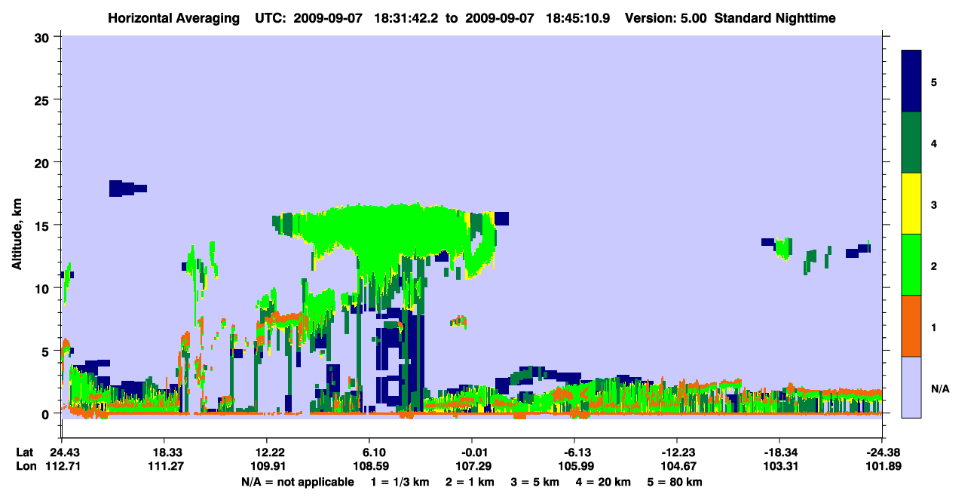This screenshot has height=503, width=980.
Task: Click the 'Version: 5.00' text
Action: coord(666,18)
